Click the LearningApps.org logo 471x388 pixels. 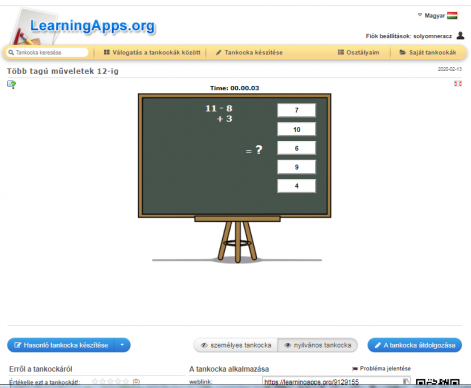tap(83, 27)
